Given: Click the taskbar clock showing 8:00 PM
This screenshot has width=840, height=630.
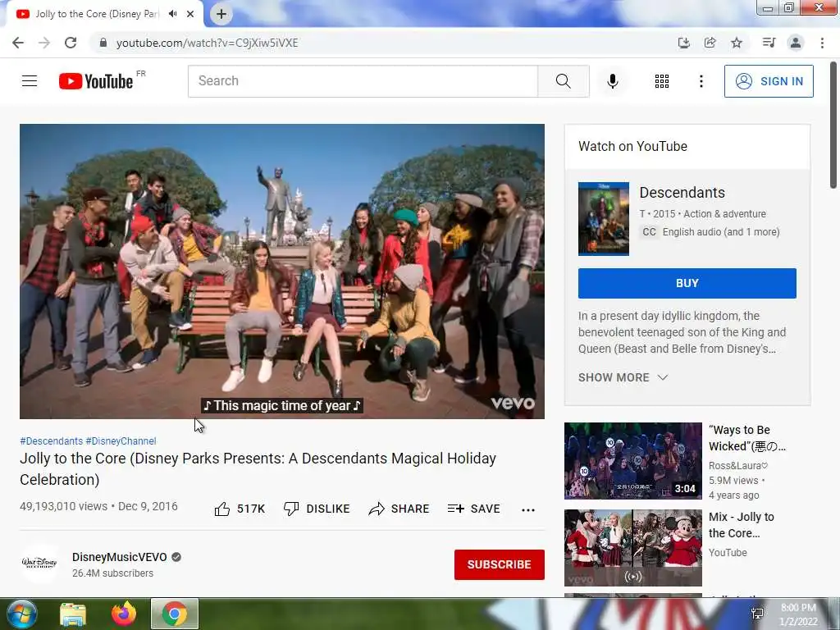Looking at the screenshot, I should (x=798, y=614).
